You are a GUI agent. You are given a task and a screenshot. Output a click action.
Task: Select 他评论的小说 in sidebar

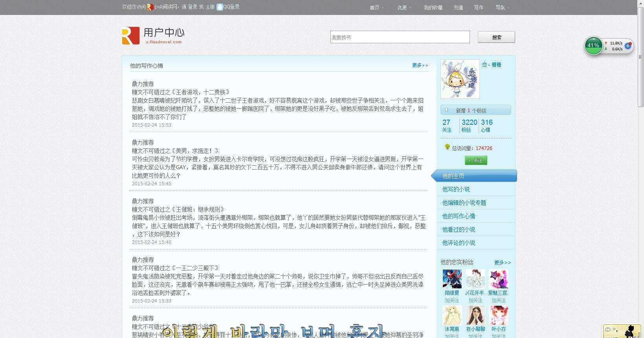(459, 243)
